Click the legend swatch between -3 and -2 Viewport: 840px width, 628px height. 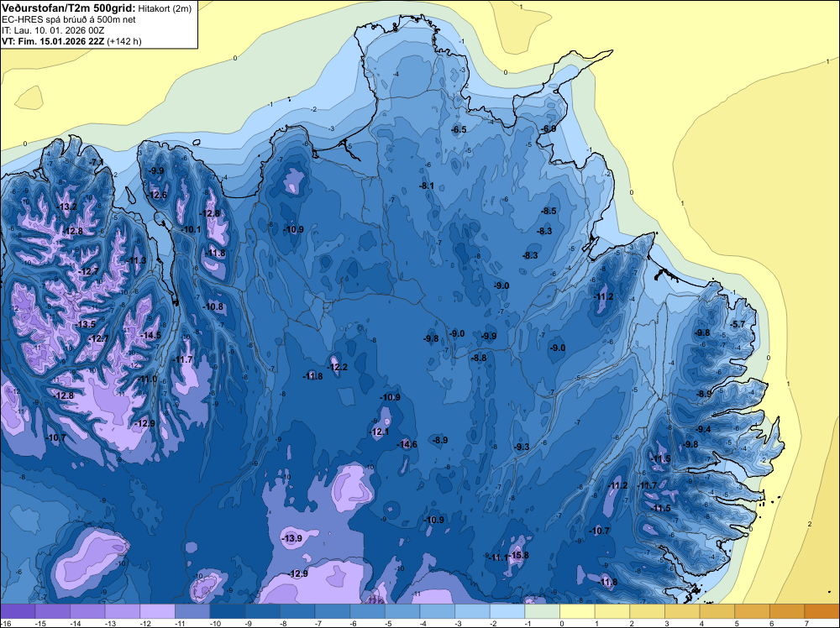[x=472, y=611]
